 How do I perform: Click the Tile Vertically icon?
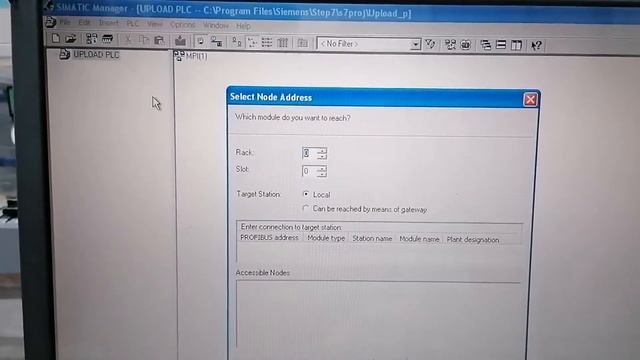tap(516, 45)
